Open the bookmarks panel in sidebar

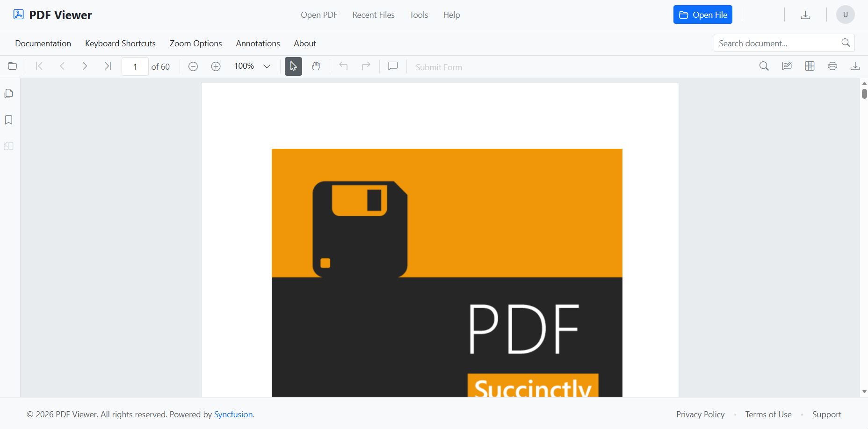coord(9,120)
